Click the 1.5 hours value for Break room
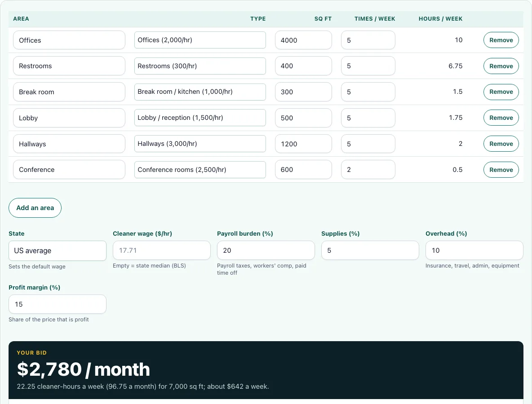The image size is (532, 404). click(x=457, y=92)
